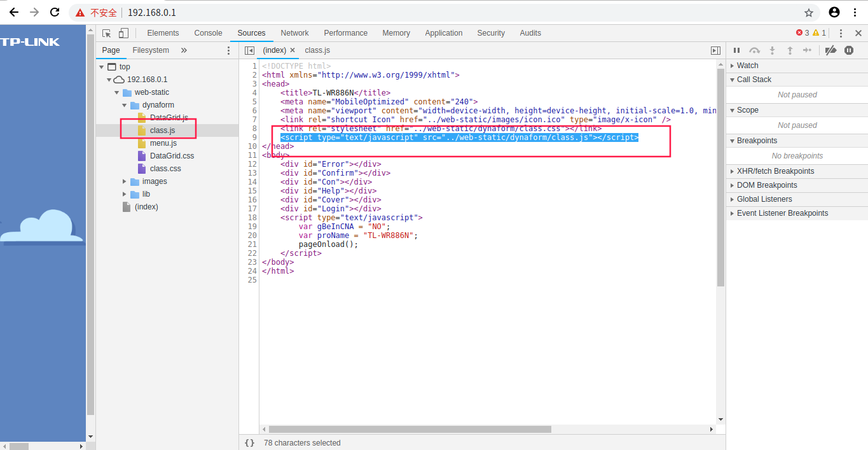
Task: Open the Chrome three-dot menu
Action: tap(855, 12)
